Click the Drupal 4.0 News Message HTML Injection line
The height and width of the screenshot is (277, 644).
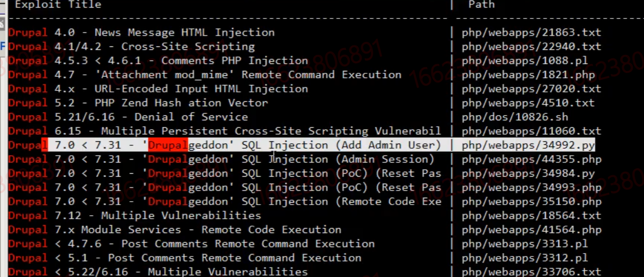(142, 32)
